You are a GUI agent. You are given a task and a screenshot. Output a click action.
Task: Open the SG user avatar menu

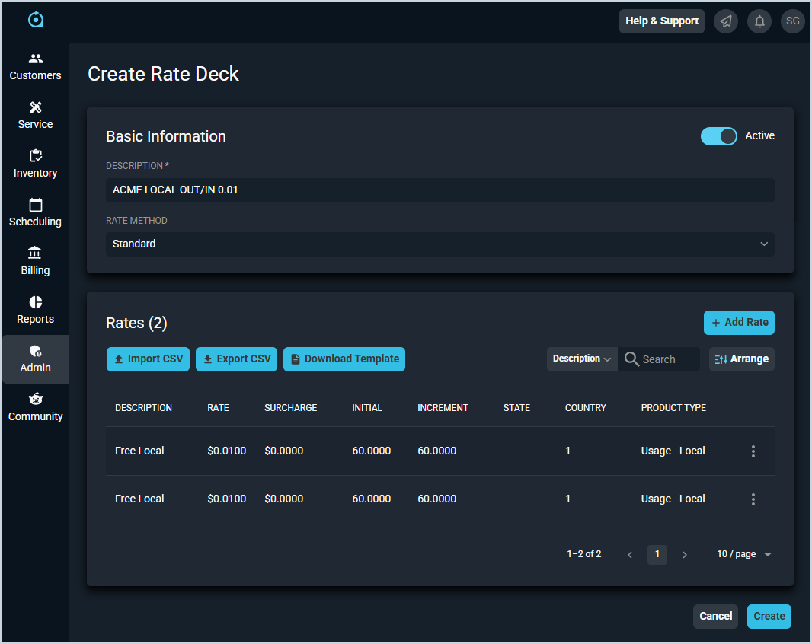point(793,21)
